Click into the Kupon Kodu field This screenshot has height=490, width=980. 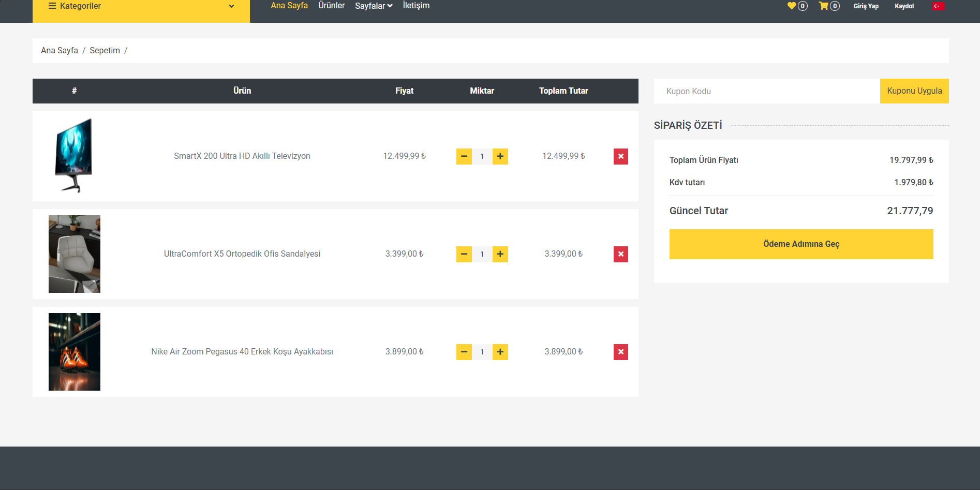(x=767, y=91)
